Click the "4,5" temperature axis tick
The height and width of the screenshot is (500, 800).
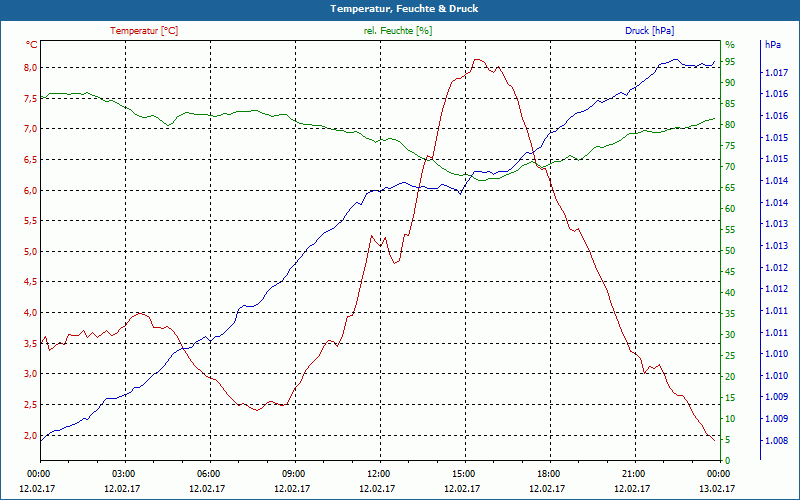click(30, 282)
